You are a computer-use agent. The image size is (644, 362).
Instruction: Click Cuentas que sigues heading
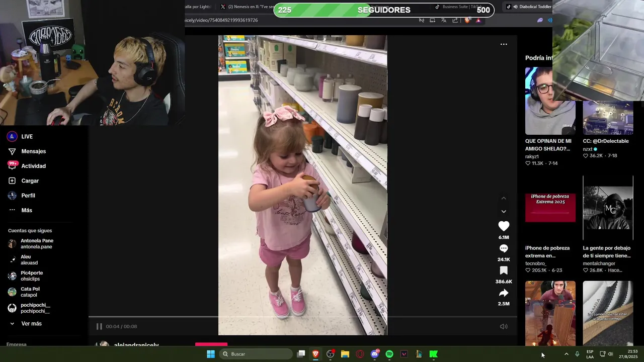coord(30,231)
